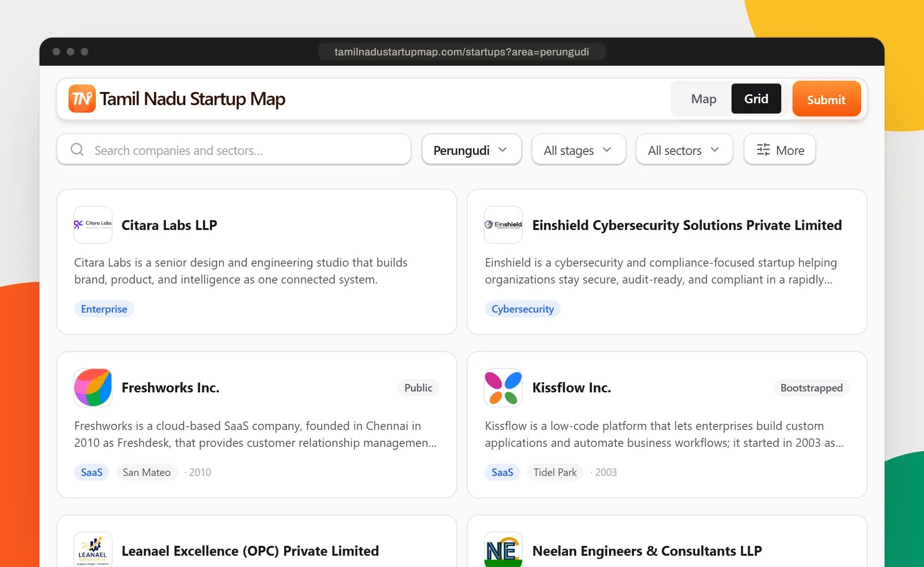The height and width of the screenshot is (567, 924).
Task: Click the Einshield description text
Action: [661, 271]
